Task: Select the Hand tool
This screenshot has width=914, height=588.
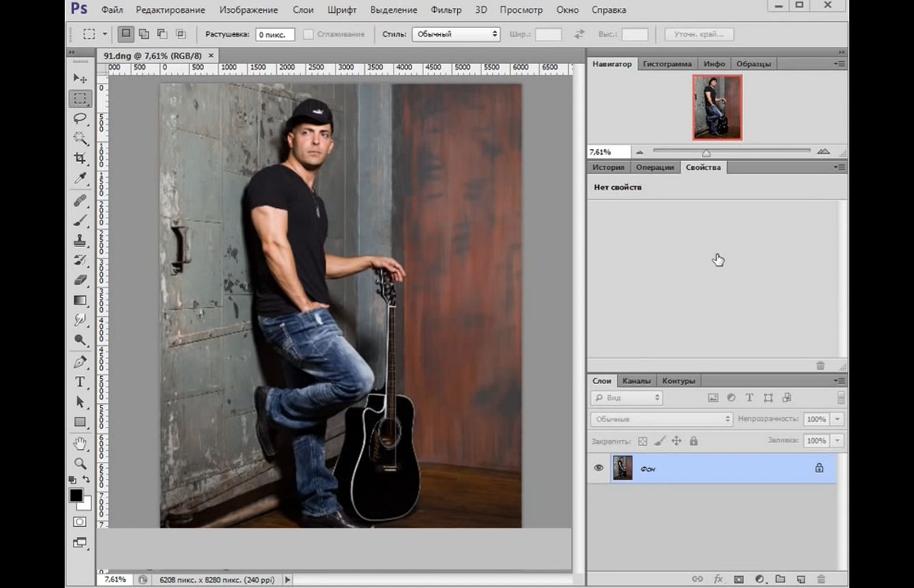Action: (80, 444)
